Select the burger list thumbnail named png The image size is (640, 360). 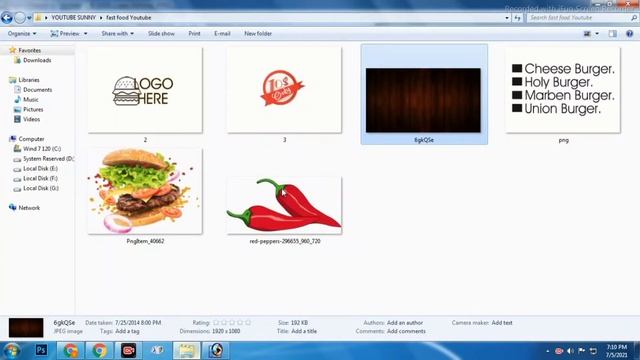pyautogui.click(x=563, y=90)
